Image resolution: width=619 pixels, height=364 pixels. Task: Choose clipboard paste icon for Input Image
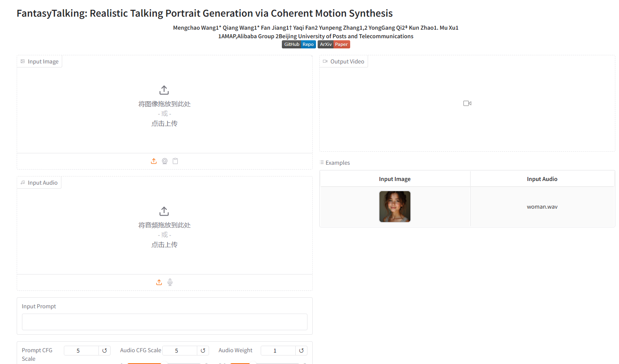[175, 161]
